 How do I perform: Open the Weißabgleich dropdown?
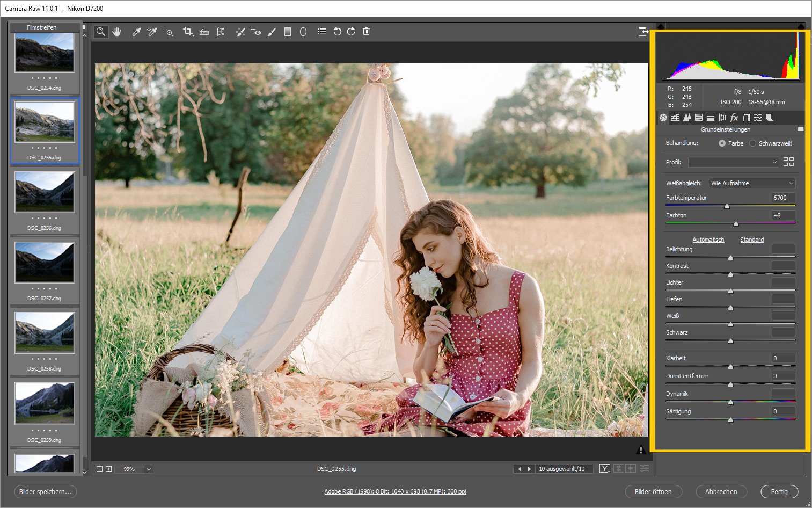click(x=751, y=183)
